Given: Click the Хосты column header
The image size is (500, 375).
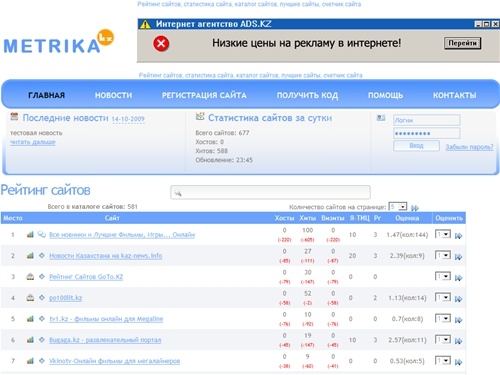Looking at the screenshot, I should coord(284,218).
